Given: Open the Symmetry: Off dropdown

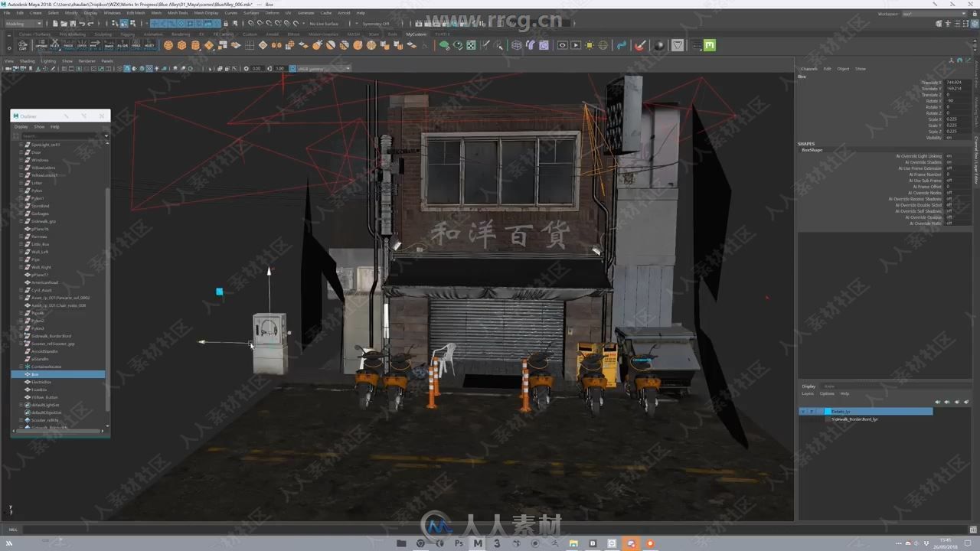Looking at the screenshot, I should click(x=375, y=23).
